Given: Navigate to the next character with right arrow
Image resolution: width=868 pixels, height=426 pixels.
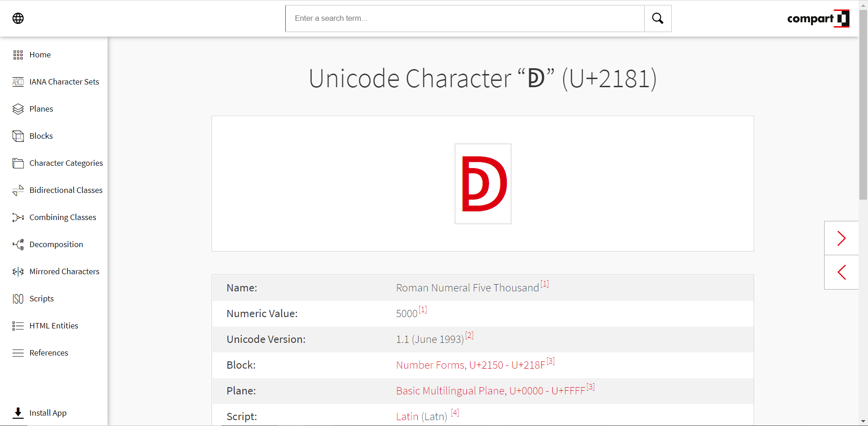Looking at the screenshot, I should point(841,239).
